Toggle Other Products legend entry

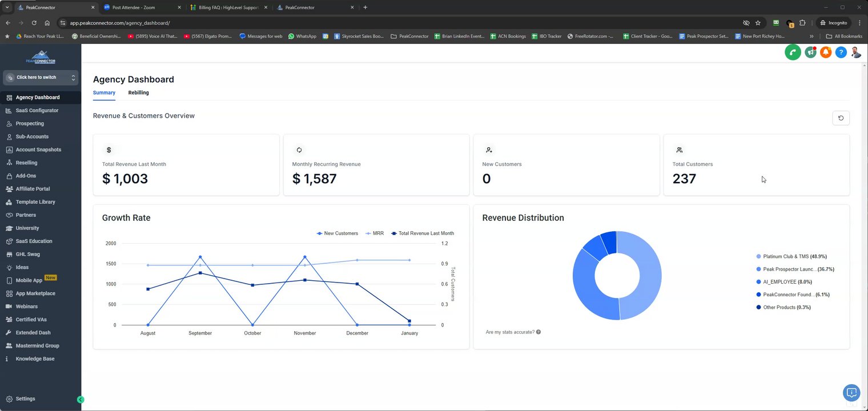[x=783, y=308]
